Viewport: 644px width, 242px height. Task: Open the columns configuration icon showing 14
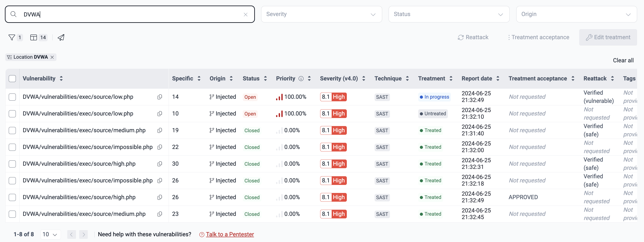coord(34,37)
